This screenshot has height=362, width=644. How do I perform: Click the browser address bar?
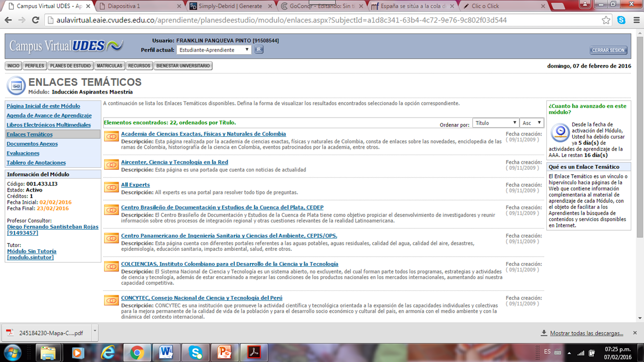(322, 20)
